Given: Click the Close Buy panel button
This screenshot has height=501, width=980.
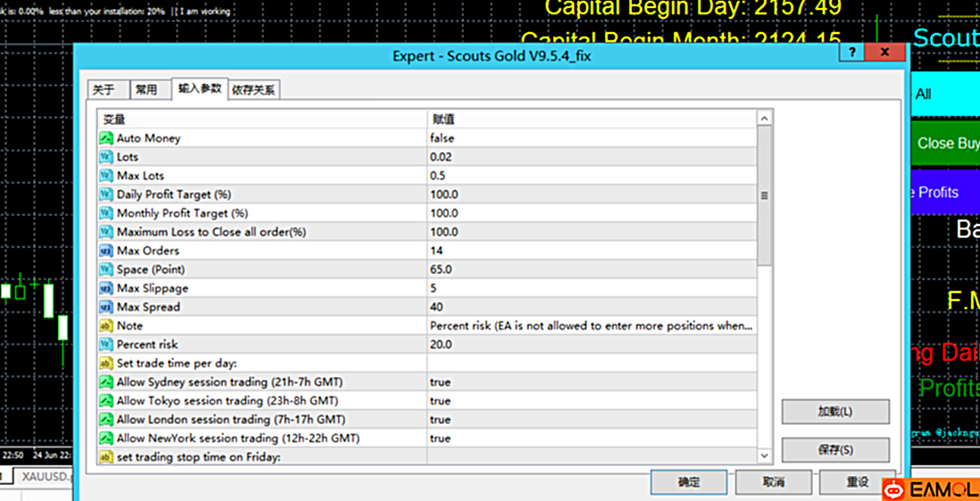Looking at the screenshot, I should tap(945, 143).
